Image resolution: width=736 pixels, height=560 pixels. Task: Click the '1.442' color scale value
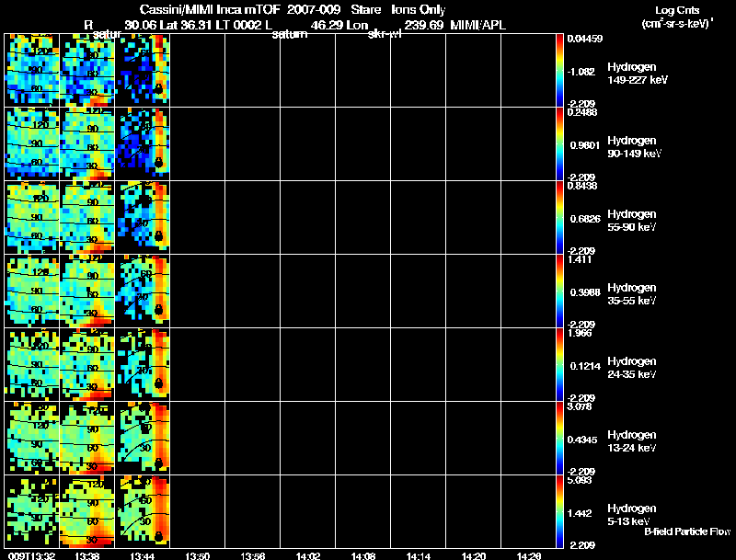(581, 514)
